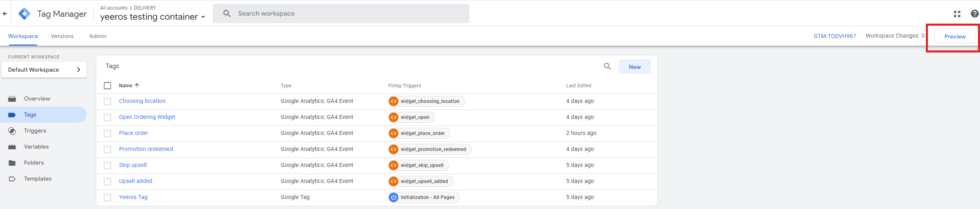Open the Help question mark icon
This screenshot has height=209, width=980.
point(974,14)
